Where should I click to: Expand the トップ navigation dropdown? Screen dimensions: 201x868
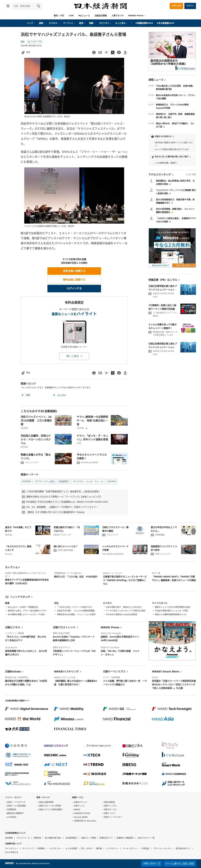[31, 23]
